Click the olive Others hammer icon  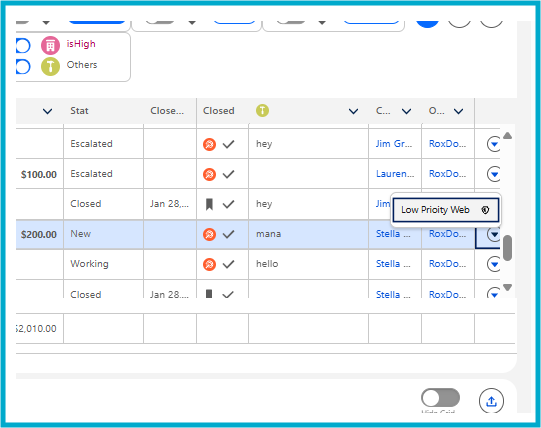pyautogui.click(x=50, y=66)
